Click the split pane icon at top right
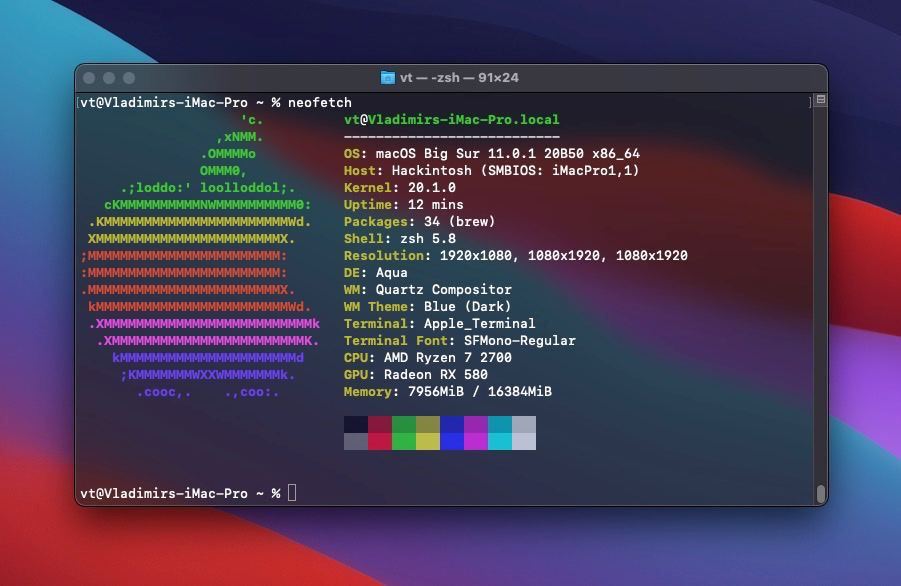Image resolution: width=901 pixels, height=586 pixels. (x=821, y=99)
